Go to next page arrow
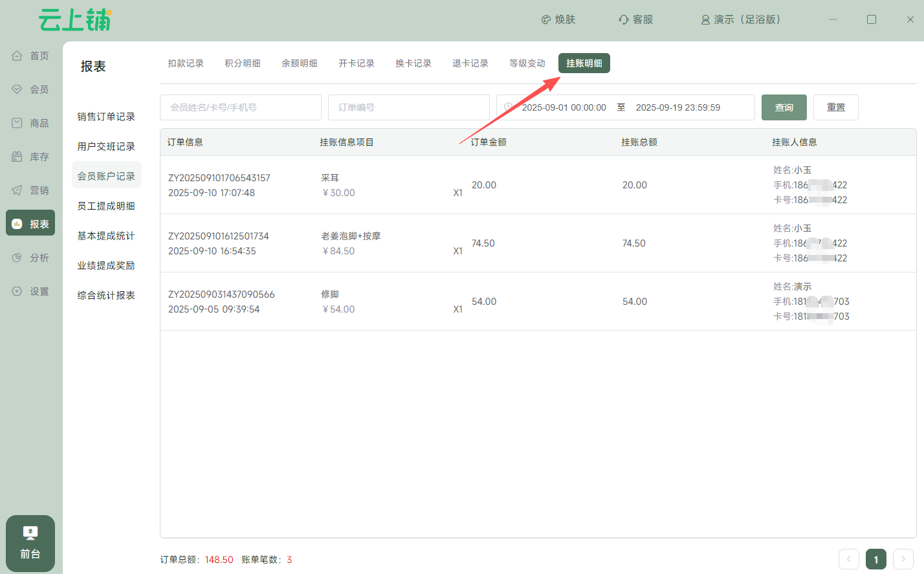The height and width of the screenshot is (574, 924). point(903,559)
